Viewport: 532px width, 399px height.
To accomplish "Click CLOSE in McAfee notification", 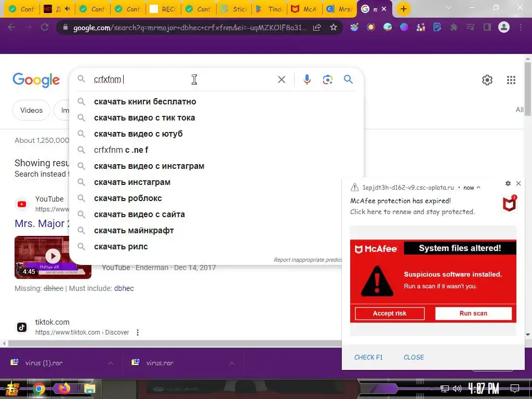I will click(x=414, y=357).
